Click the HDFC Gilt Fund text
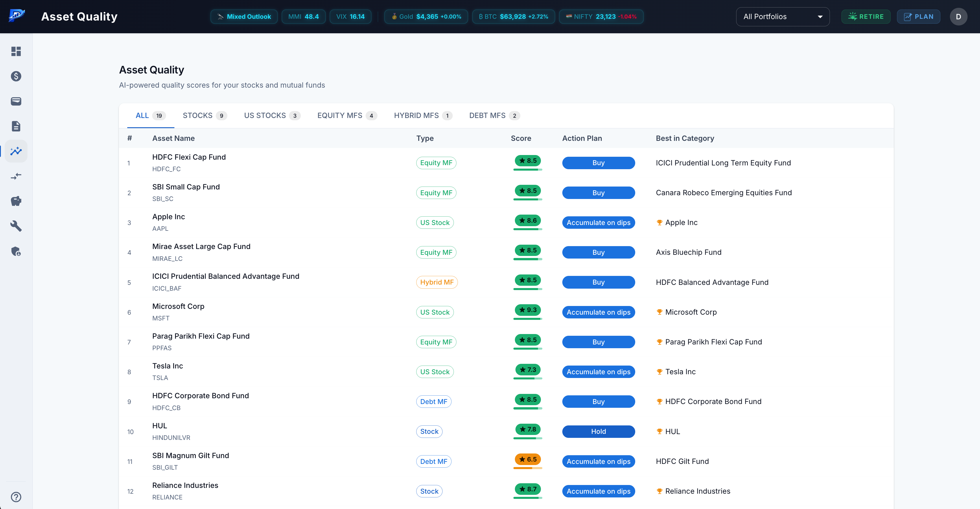980x509 pixels. (682, 461)
